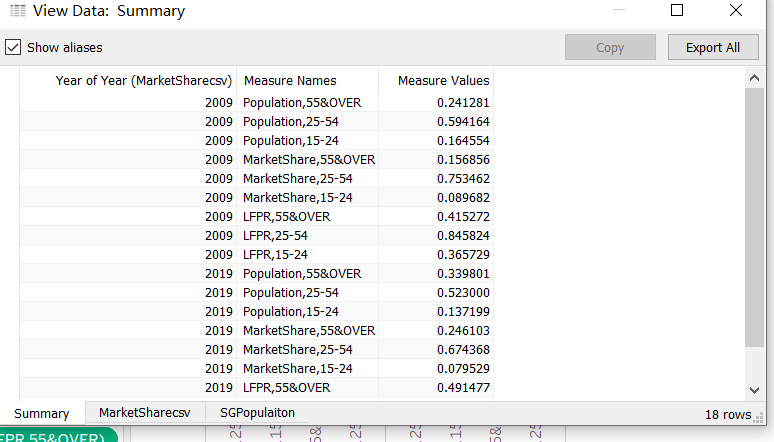Toggle the Show aliases checkbox
Image resolution: width=774 pixels, height=442 pixels.
click(14, 47)
